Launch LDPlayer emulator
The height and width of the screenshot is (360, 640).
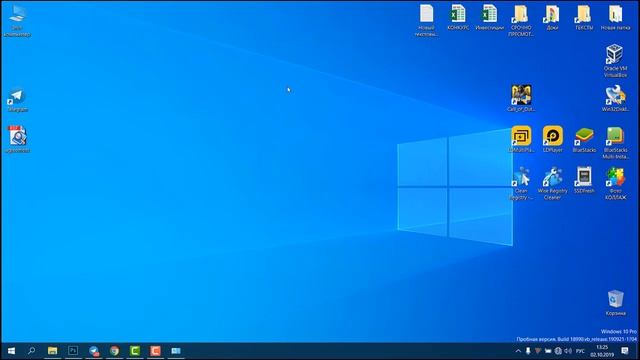coord(553,139)
